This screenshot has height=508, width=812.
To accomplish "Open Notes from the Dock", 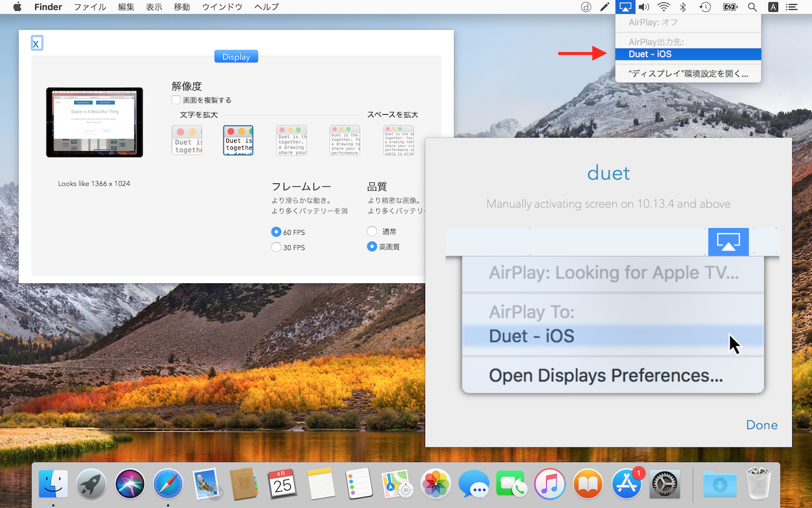I will (321, 483).
